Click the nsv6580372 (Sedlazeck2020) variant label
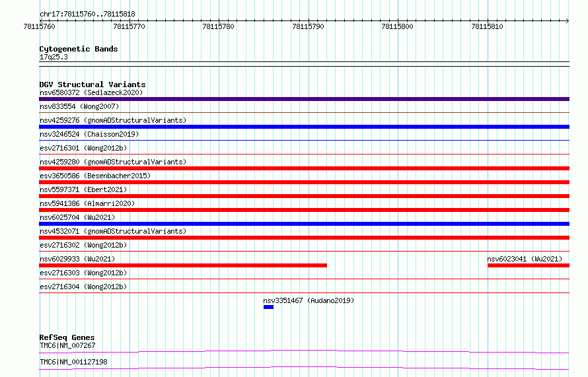The image size is (588, 377). click(x=91, y=92)
